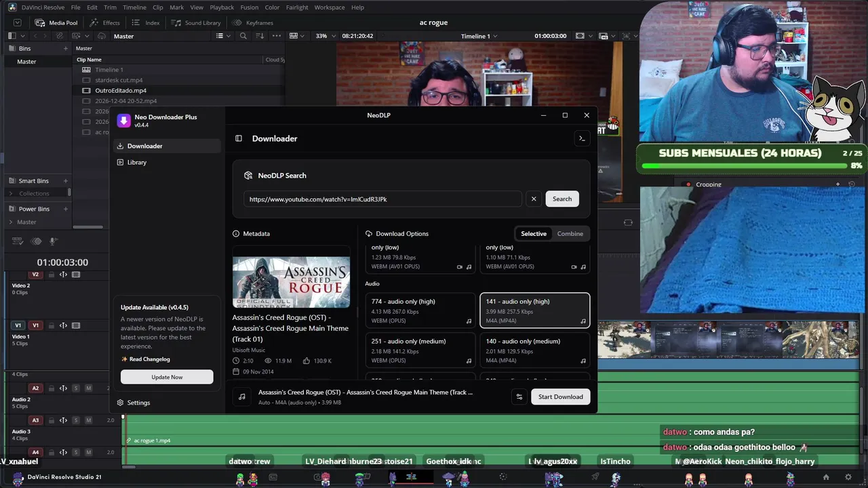Switch to NeoDLP Library section

[x=167, y=162]
